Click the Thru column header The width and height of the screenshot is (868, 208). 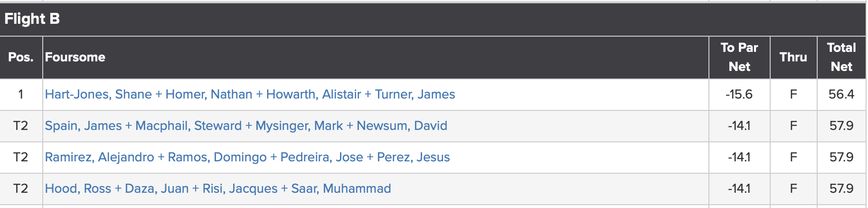click(793, 57)
